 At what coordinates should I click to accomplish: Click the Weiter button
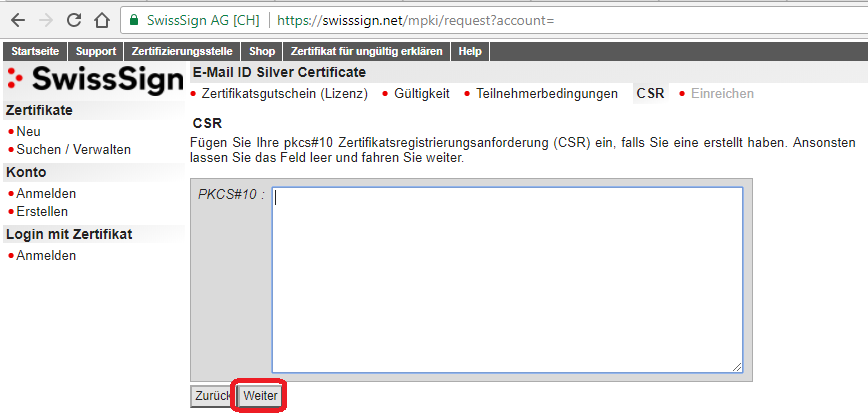click(260, 396)
